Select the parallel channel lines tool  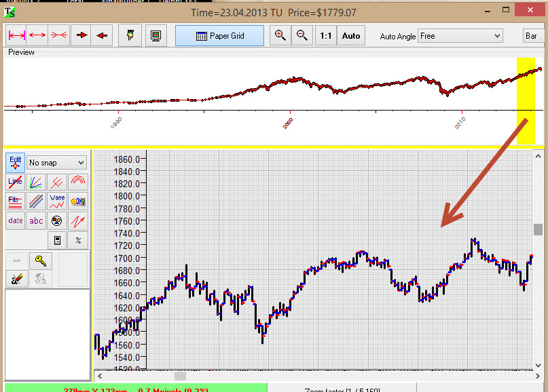pyautogui.click(x=36, y=201)
